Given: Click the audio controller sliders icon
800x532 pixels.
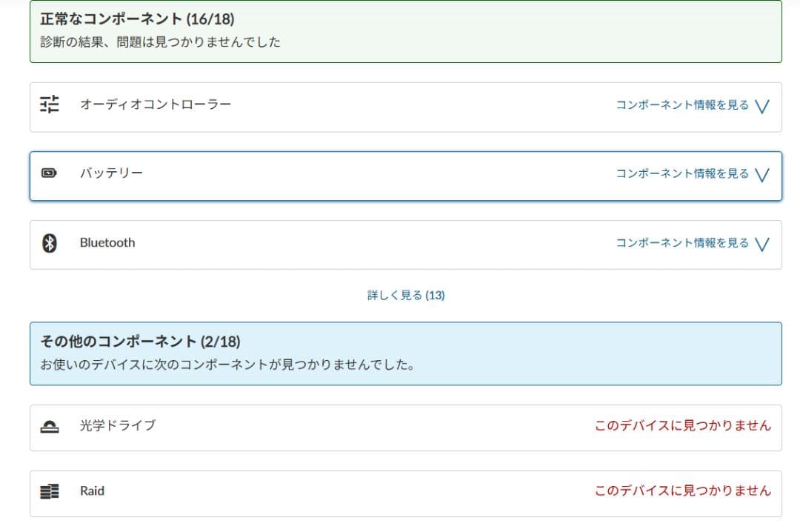Looking at the screenshot, I should (x=49, y=104).
